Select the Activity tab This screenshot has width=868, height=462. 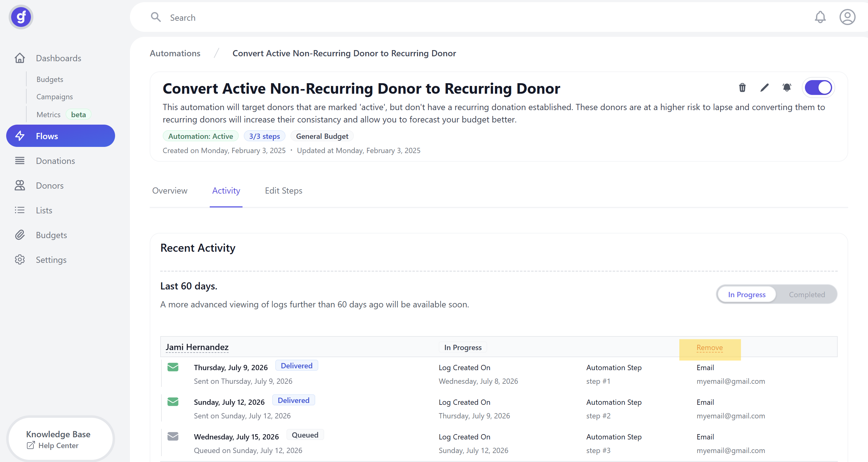pos(226,190)
